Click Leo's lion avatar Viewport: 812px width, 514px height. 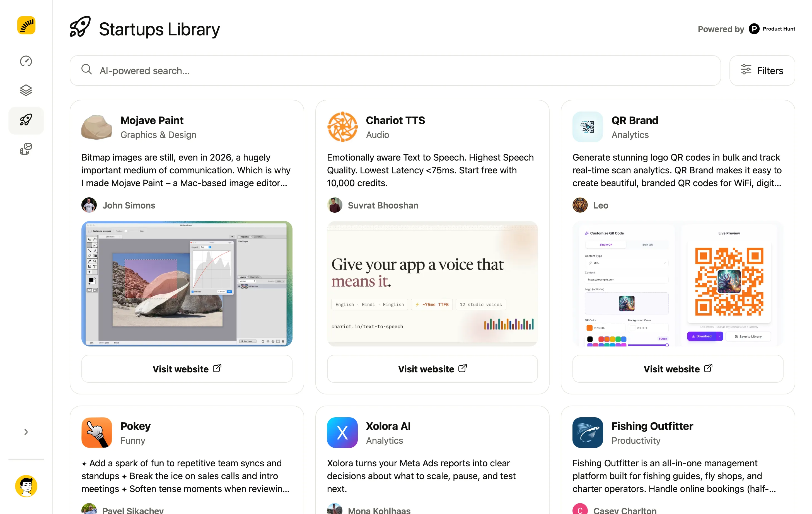580,205
